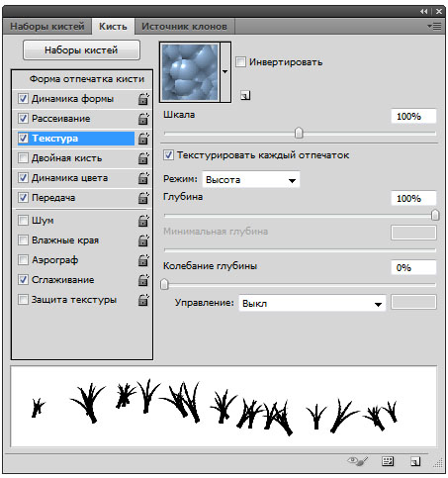Switch to the Наборы кистей tab
This screenshot has width=448, height=478.
pos(47,27)
